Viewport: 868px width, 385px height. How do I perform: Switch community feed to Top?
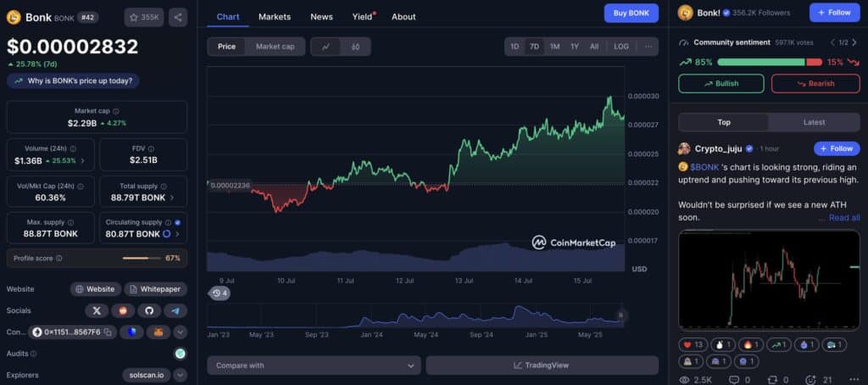click(x=724, y=122)
